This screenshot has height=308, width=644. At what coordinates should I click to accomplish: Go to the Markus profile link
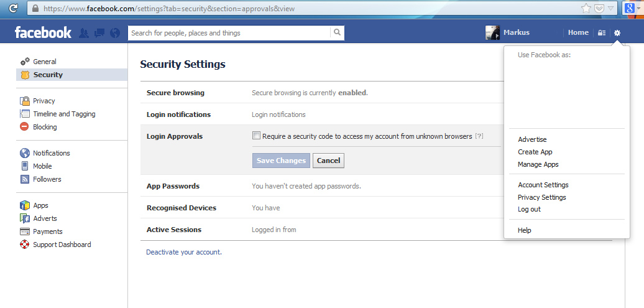tap(517, 32)
